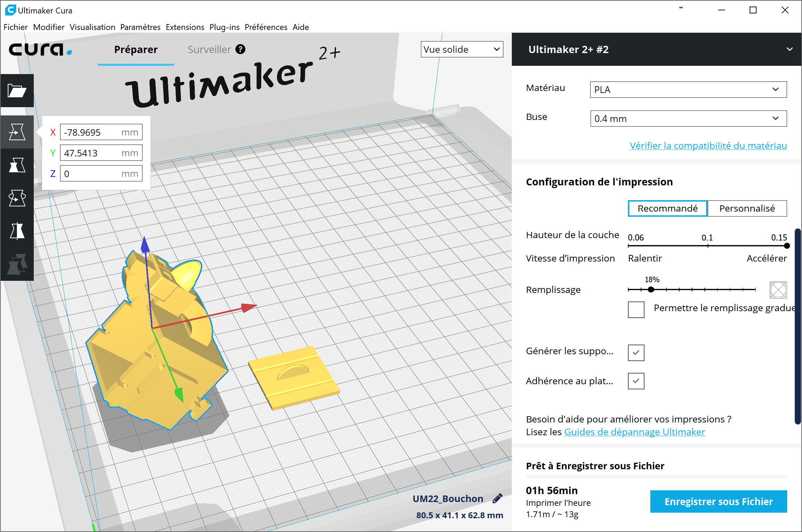Open Guides de dépannage Ultimaker link
Viewport: 802px width, 532px height.
[635, 432]
